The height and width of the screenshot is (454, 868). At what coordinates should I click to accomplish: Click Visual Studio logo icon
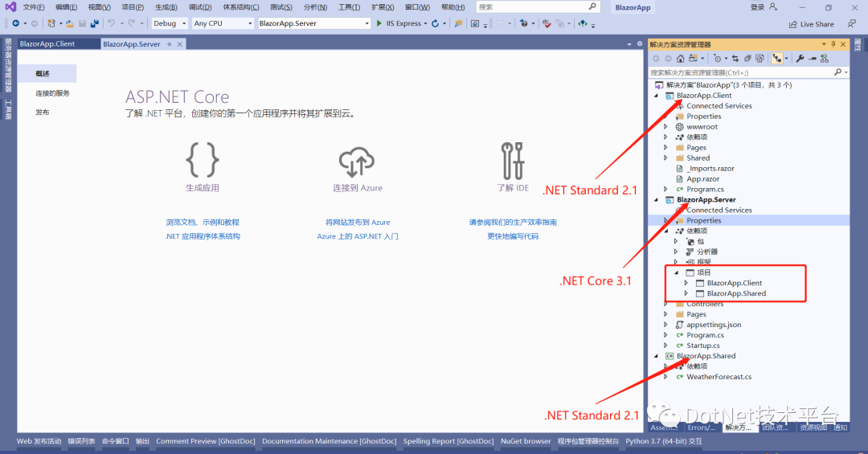click(x=10, y=7)
